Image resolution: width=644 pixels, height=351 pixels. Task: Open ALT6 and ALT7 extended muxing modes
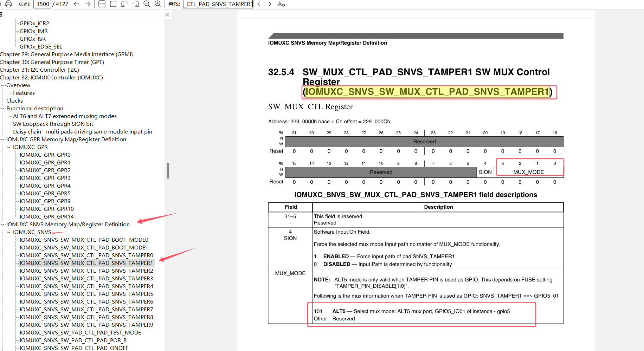point(65,116)
